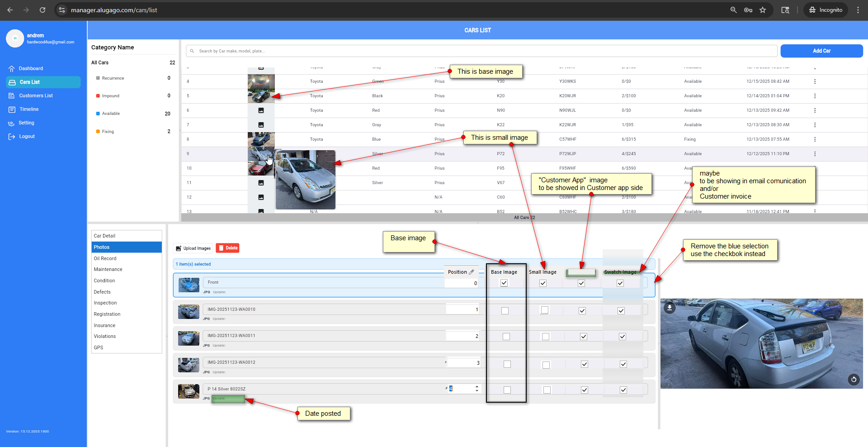The width and height of the screenshot is (868, 447).
Task: Download the car photo preview
Action: (670, 308)
